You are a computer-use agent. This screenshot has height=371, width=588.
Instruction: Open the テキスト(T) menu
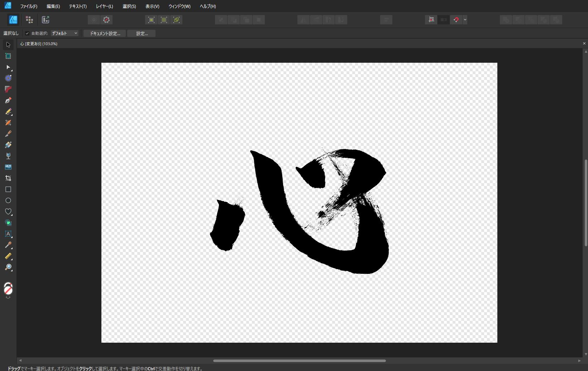click(x=78, y=6)
